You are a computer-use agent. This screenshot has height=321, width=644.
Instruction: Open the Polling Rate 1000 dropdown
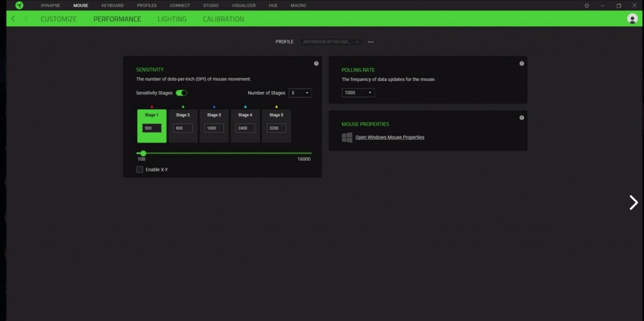(358, 93)
